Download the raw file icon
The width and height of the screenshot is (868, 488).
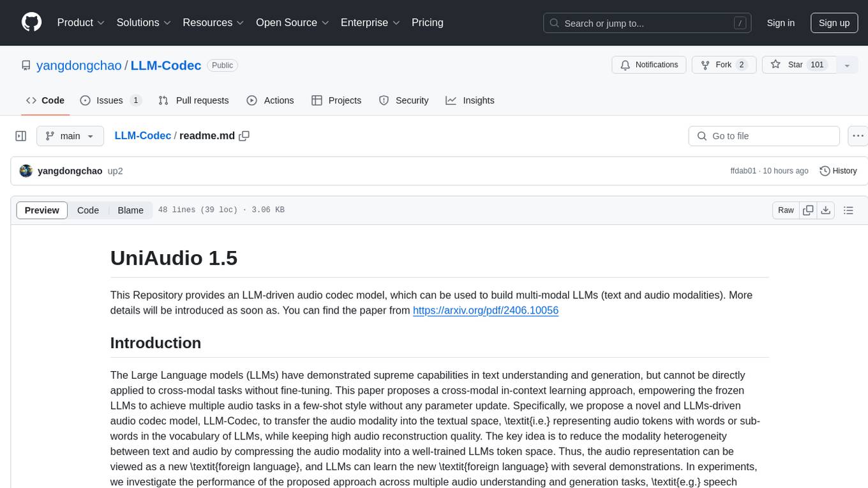coord(825,210)
